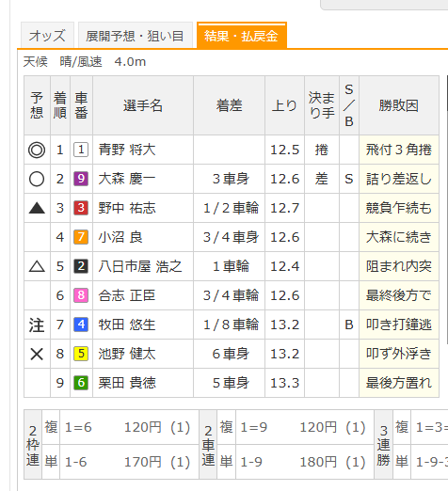
Task: Click the double-circle prediction mark
Action: click(37, 150)
